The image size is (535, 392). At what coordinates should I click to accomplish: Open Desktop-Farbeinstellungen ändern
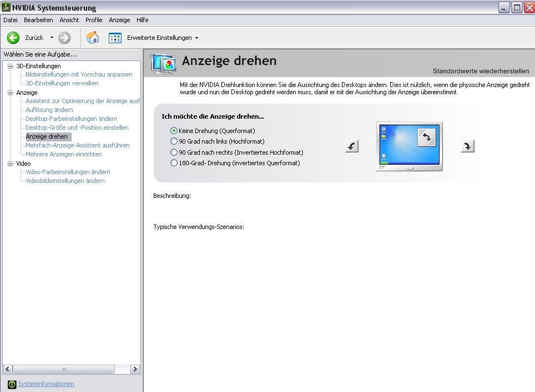pos(71,119)
